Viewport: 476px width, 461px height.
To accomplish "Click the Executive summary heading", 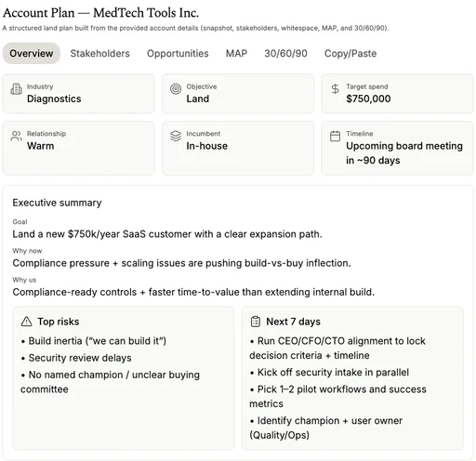I will 57,203.
